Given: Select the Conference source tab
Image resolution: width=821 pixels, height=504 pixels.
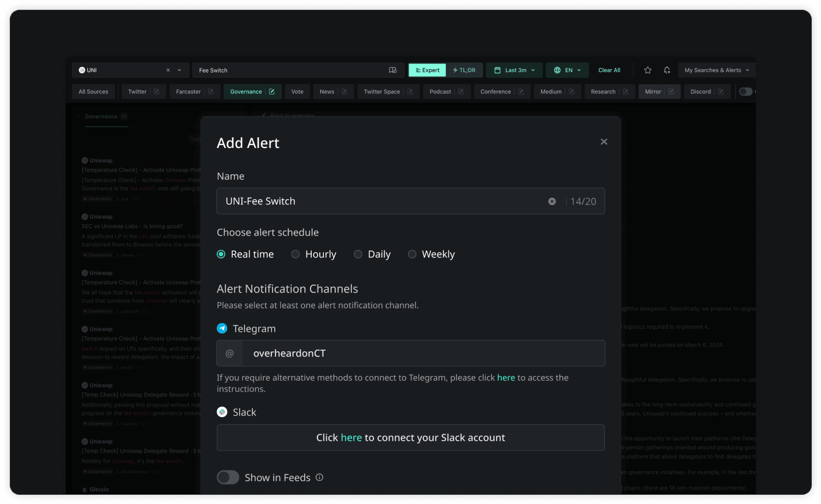Looking at the screenshot, I should click(x=495, y=92).
